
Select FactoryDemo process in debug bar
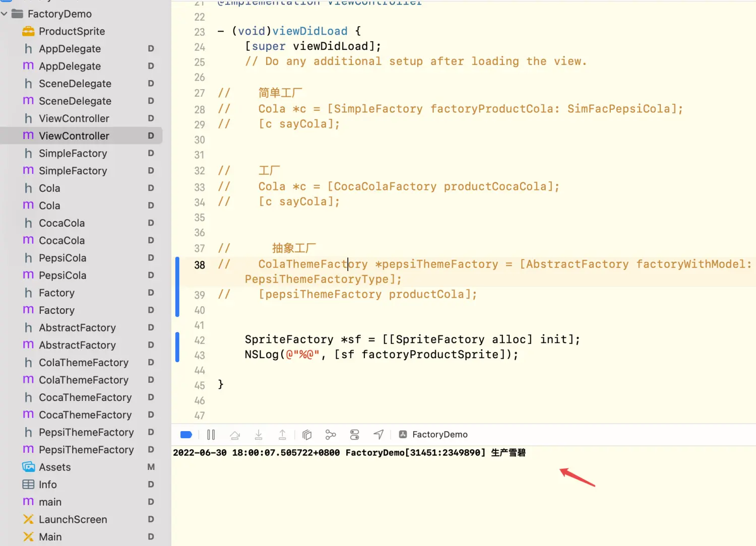click(433, 435)
